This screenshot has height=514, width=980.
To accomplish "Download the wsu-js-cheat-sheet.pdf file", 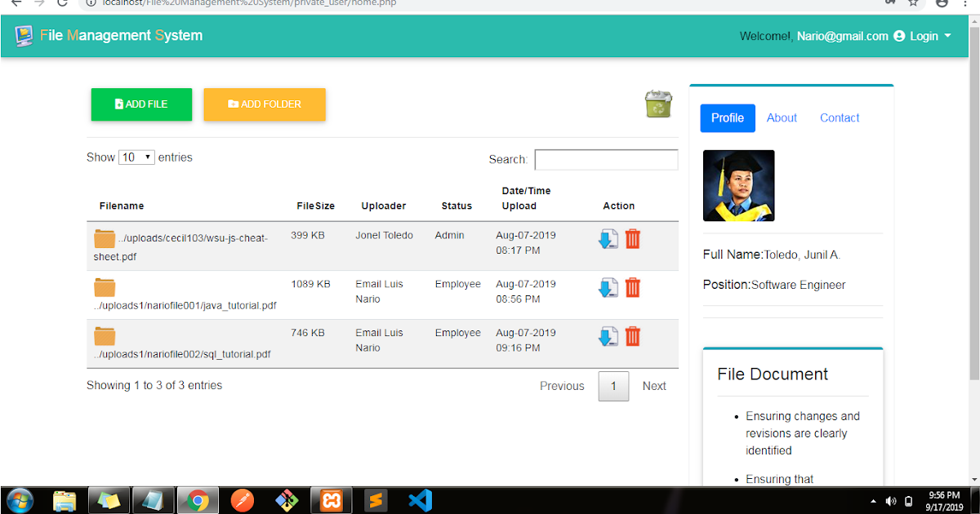I will (x=608, y=238).
